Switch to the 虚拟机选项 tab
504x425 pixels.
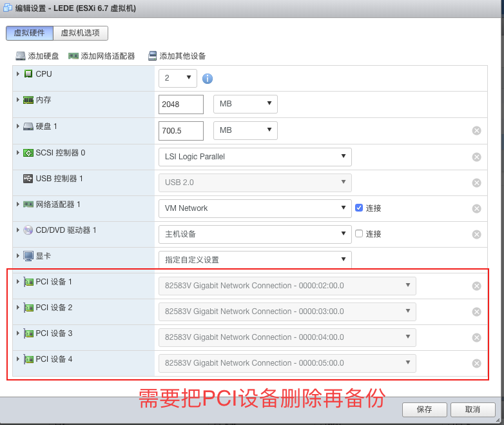(x=81, y=33)
